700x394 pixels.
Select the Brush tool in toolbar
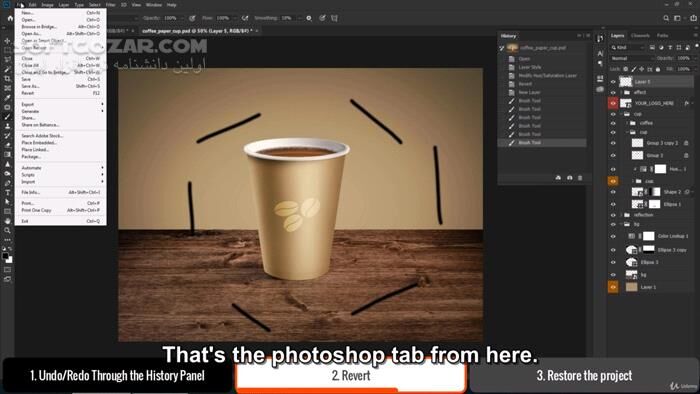pyautogui.click(x=7, y=117)
